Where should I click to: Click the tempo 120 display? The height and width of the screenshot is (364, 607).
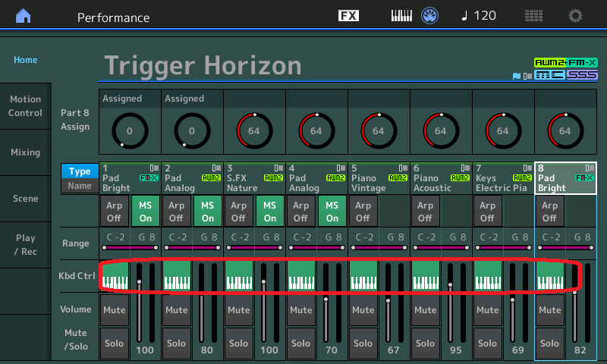[478, 16]
